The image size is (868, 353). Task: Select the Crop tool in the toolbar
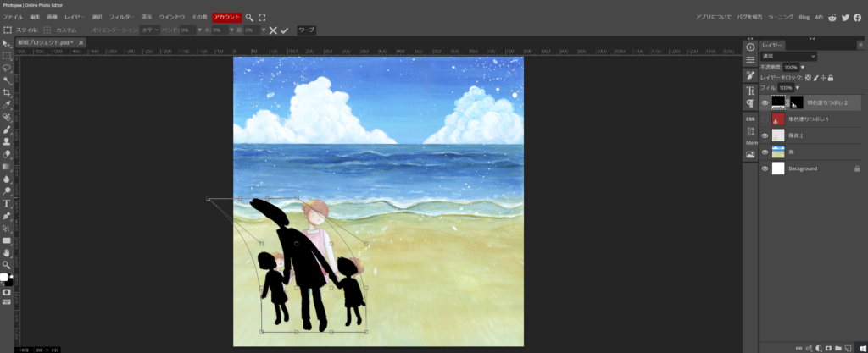7,92
